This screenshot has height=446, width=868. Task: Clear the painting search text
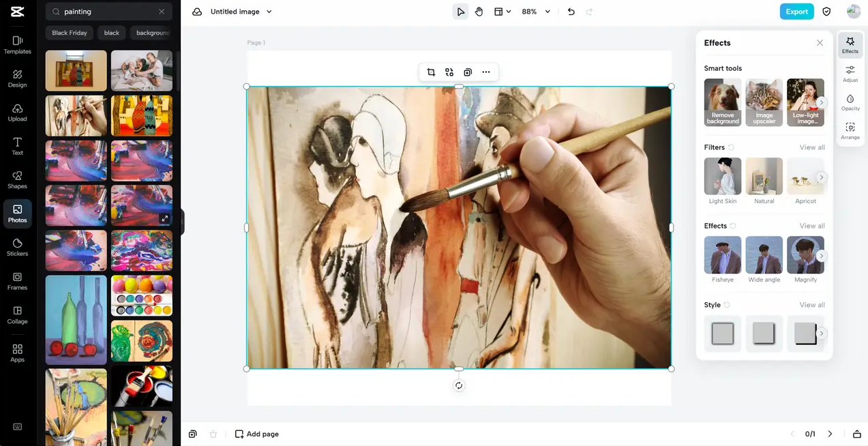[162, 12]
